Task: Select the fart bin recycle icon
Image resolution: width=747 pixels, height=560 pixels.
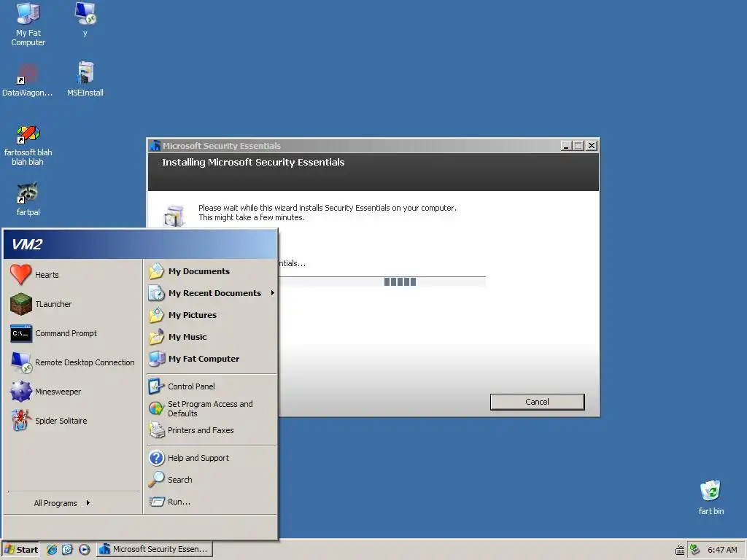Action: tap(711, 497)
